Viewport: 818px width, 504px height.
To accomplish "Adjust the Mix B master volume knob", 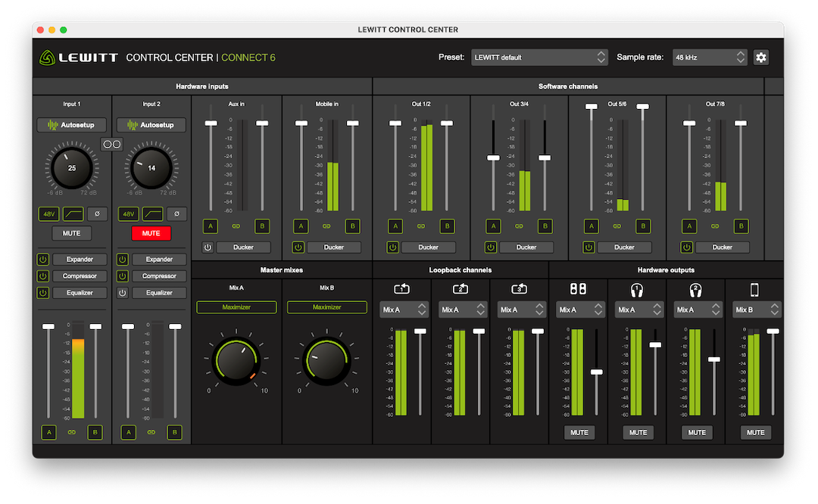I will tap(326, 361).
